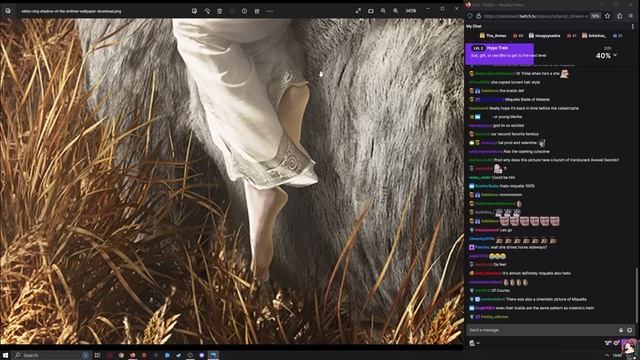Click the chat scrollbar in Twitch window

pos(636,296)
